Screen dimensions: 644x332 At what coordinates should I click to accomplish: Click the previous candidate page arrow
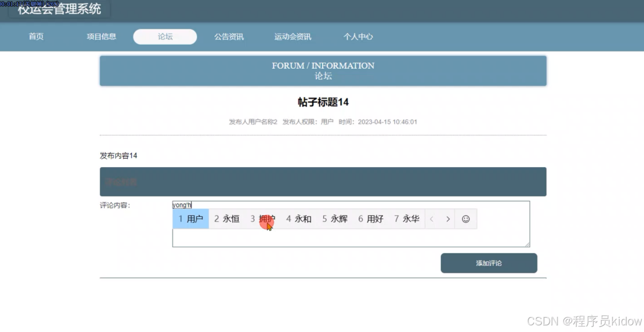coord(432,219)
